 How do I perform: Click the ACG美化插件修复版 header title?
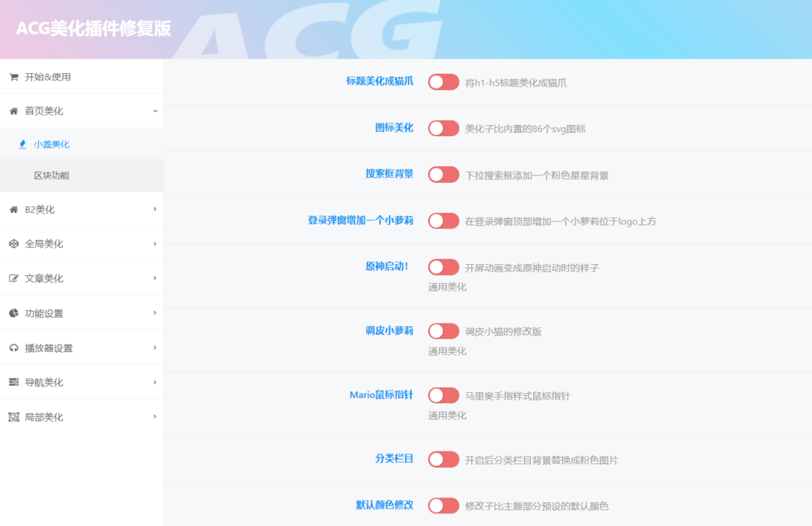pos(93,29)
